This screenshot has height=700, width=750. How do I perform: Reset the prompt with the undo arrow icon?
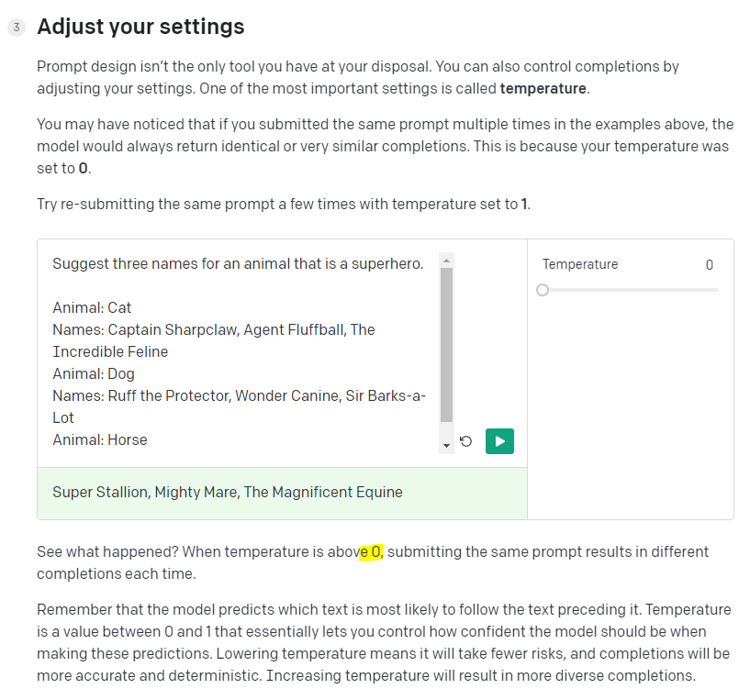[x=465, y=441]
